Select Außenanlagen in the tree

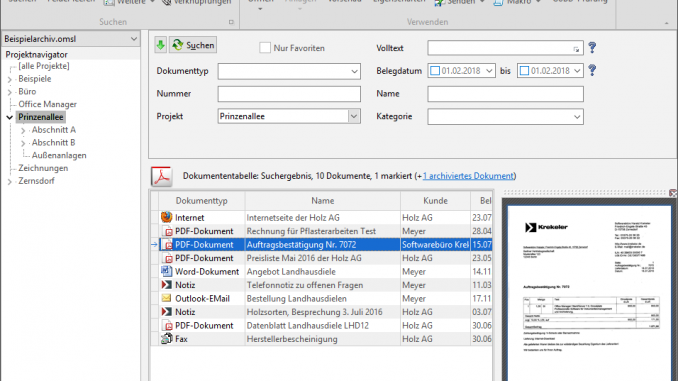pyautogui.click(x=59, y=155)
